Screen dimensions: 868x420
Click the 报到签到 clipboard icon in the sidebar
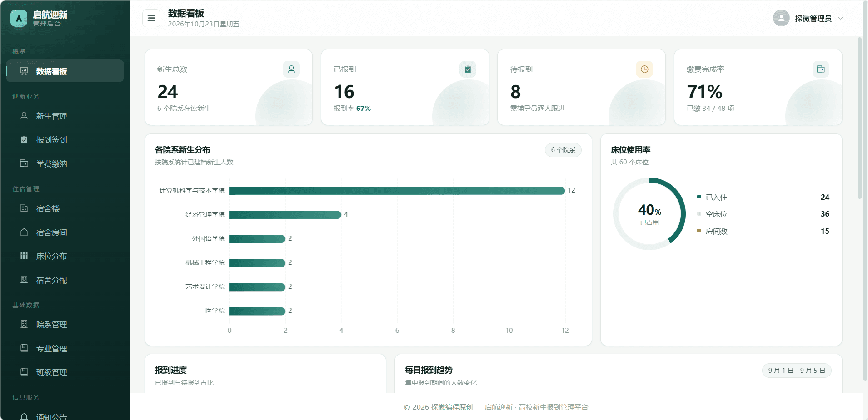click(x=24, y=139)
